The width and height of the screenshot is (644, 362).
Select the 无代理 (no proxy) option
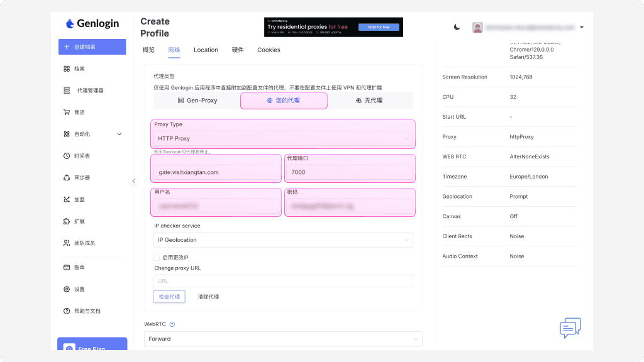(x=369, y=101)
